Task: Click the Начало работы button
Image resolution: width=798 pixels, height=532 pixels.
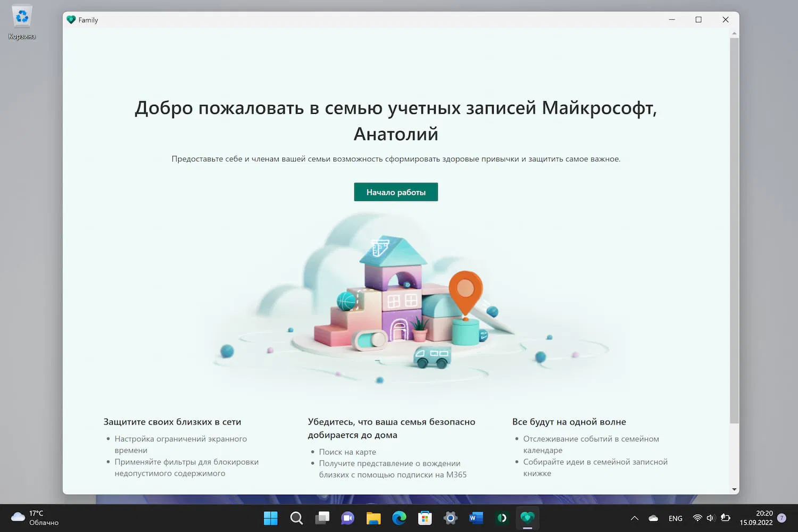Action: click(x=396, y=192)
